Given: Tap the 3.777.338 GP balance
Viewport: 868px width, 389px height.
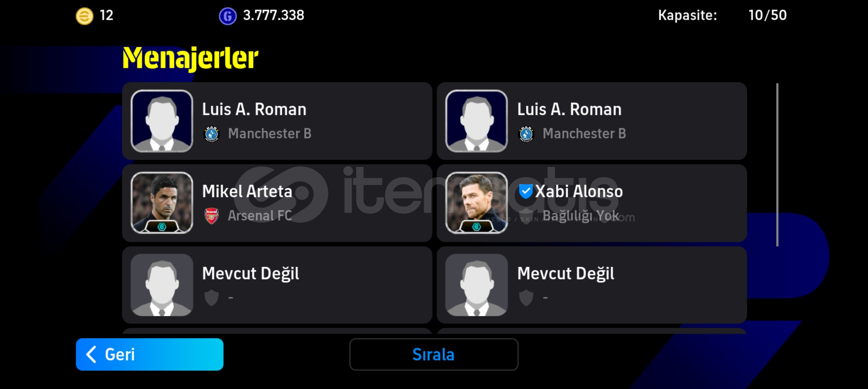Looking at the screenshot, I should coord(274,15).
